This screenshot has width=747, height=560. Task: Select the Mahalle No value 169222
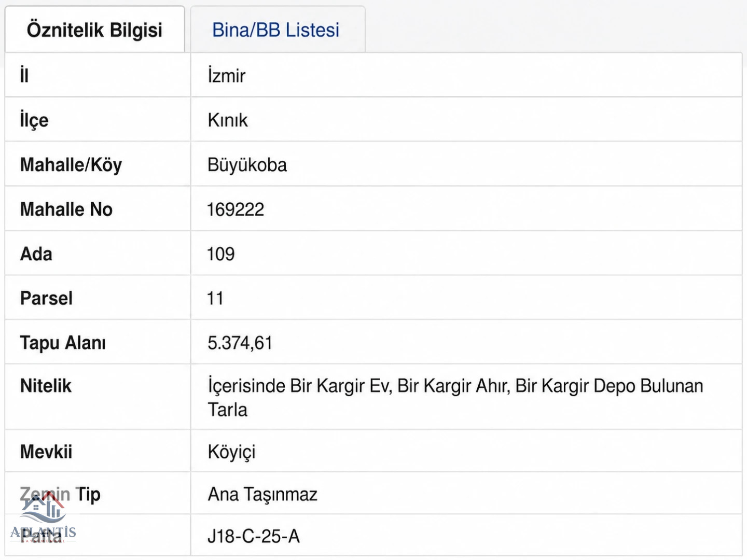(236, 209)
